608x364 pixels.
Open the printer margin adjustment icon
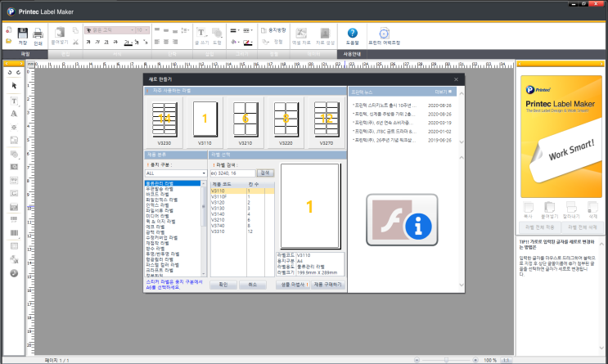click(x=384, y=34)
